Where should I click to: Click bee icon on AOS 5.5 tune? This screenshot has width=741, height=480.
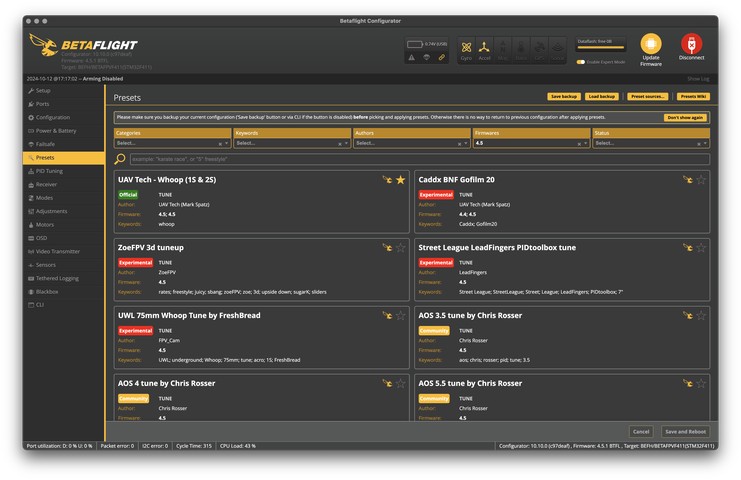coord(688,384)
